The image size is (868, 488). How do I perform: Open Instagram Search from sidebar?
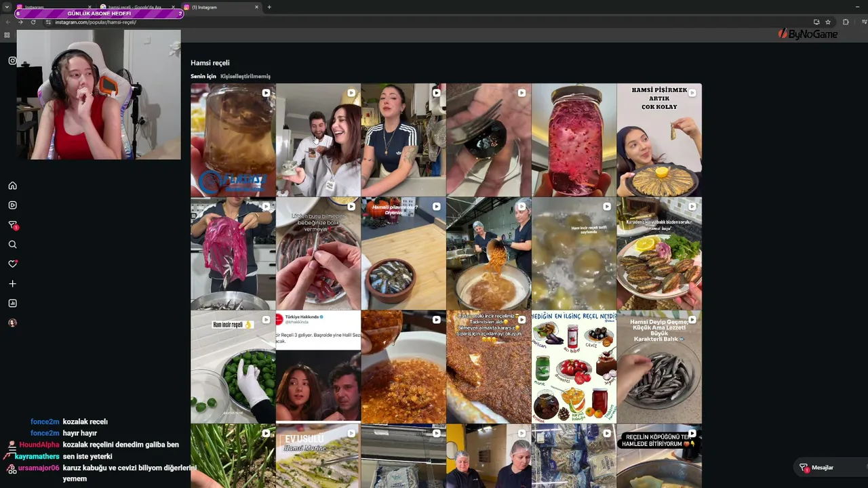(x=12, y=245)
